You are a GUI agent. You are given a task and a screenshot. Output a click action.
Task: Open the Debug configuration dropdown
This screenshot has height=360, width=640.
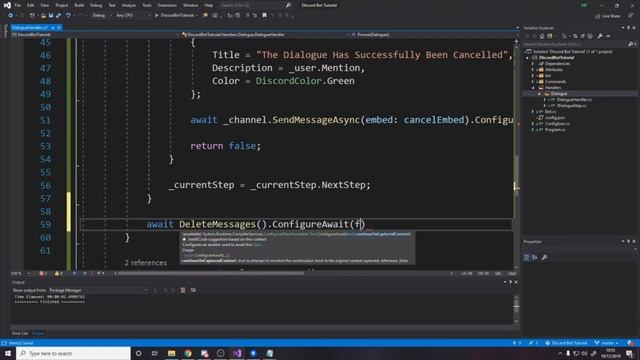(101, 16)
